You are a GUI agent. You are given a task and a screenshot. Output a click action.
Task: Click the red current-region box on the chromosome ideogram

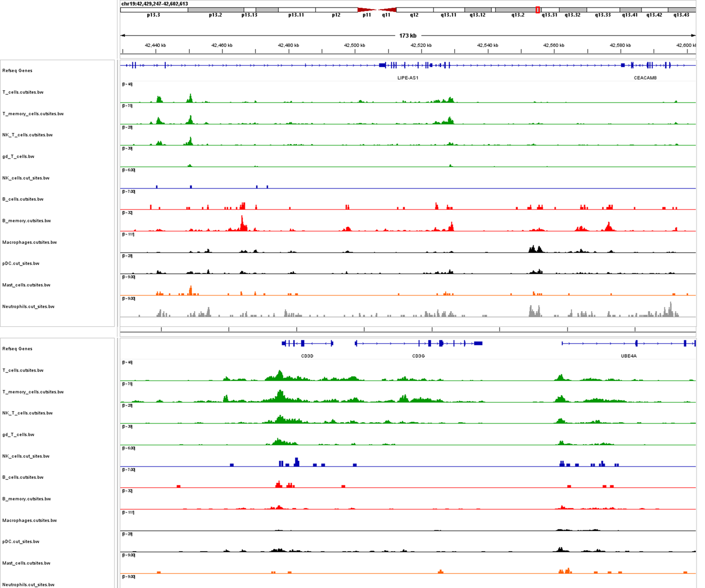coord(538,10)
